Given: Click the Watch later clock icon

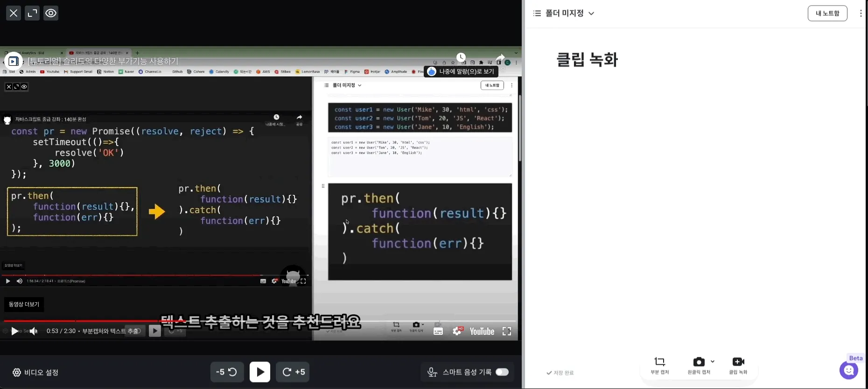Looking at the screenshot, I should [461, 57].
